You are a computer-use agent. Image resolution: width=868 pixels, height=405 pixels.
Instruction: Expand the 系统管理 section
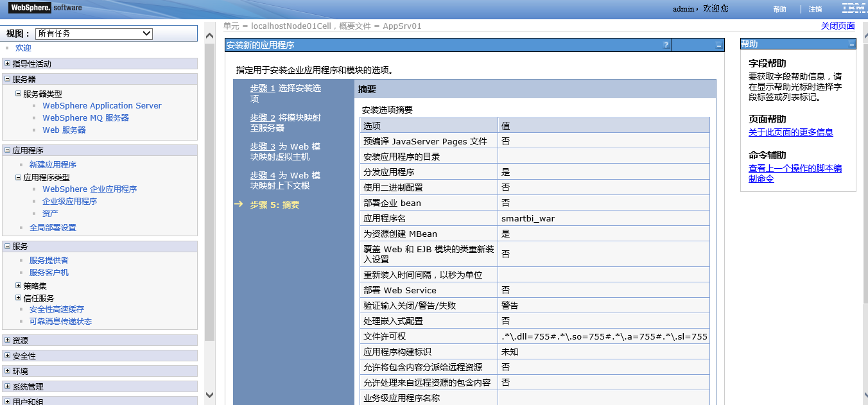[8, 386]
